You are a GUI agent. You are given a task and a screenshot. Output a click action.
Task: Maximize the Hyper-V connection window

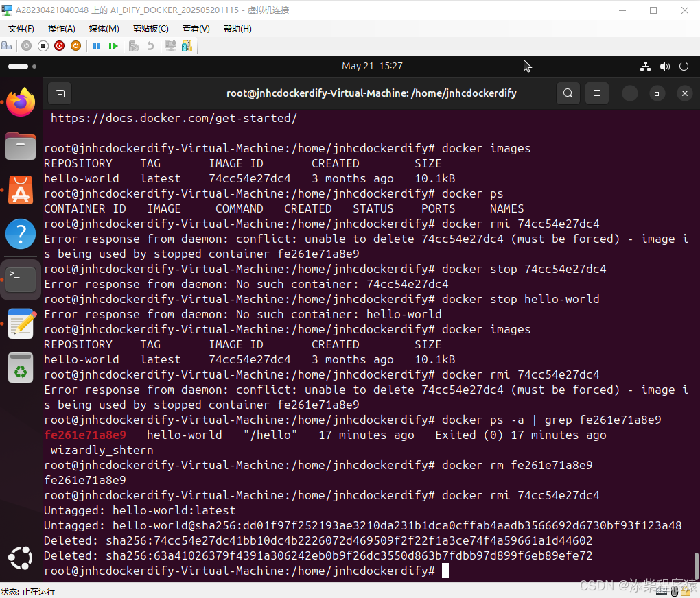pyautogui.click(x=653, y=10)
